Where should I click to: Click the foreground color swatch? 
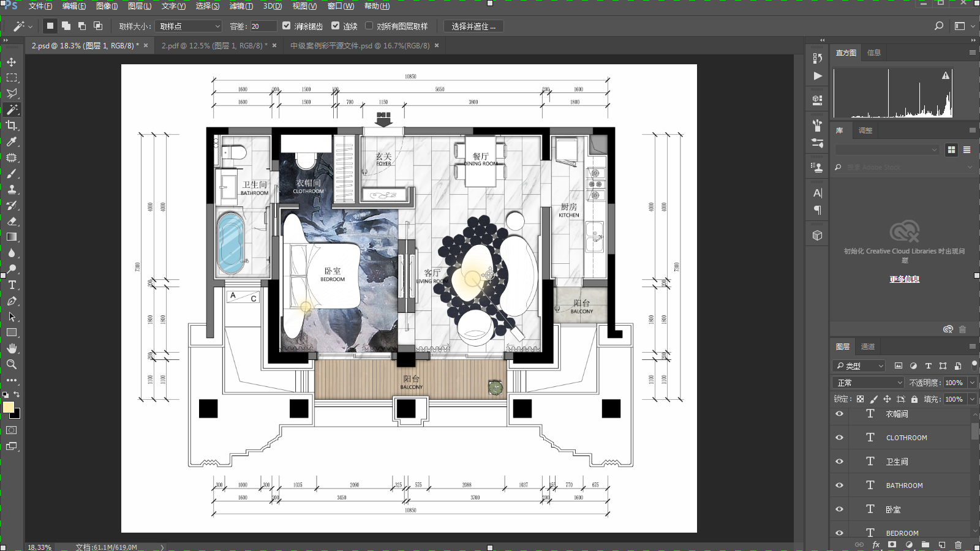tap(8, 407)
